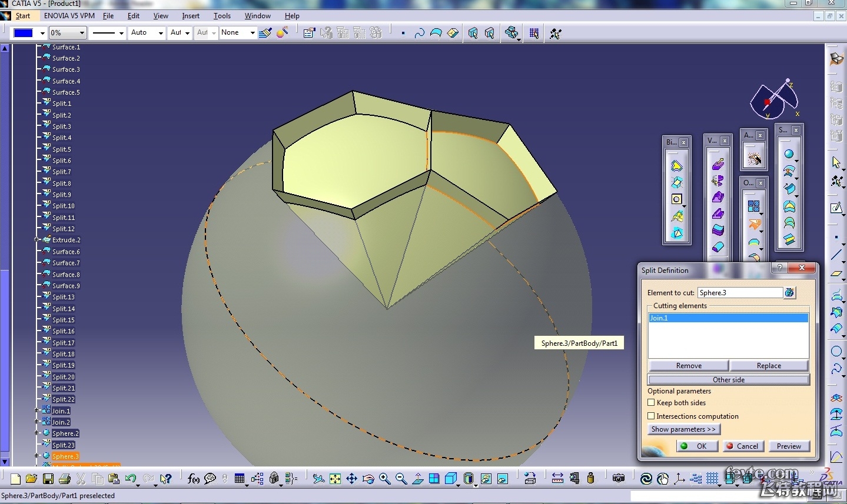
Task: Save the document with floppy icon
Action: tap(48, 479)
